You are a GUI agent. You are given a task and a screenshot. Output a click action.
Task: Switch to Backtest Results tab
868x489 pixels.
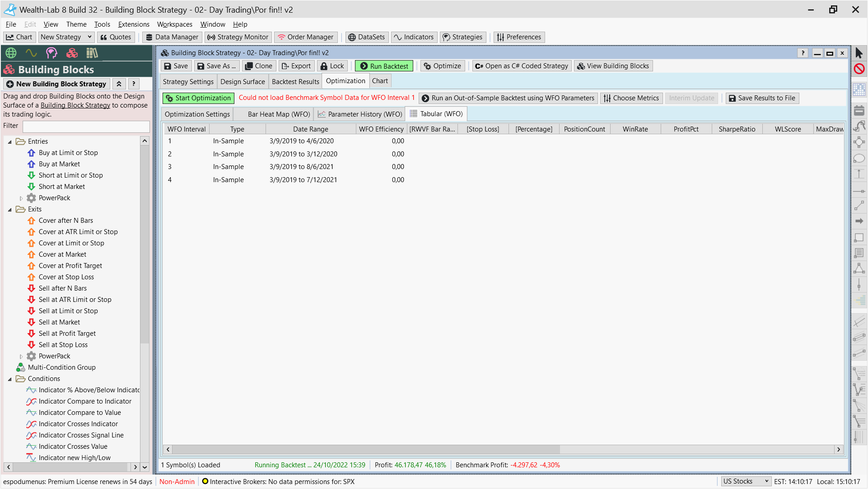[295, 81]
